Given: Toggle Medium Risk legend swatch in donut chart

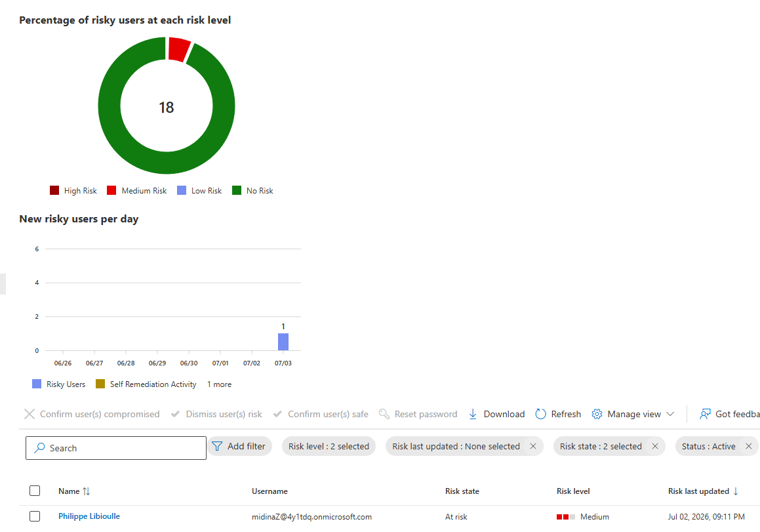Looking at the screenshot, I should pos(111,191).
